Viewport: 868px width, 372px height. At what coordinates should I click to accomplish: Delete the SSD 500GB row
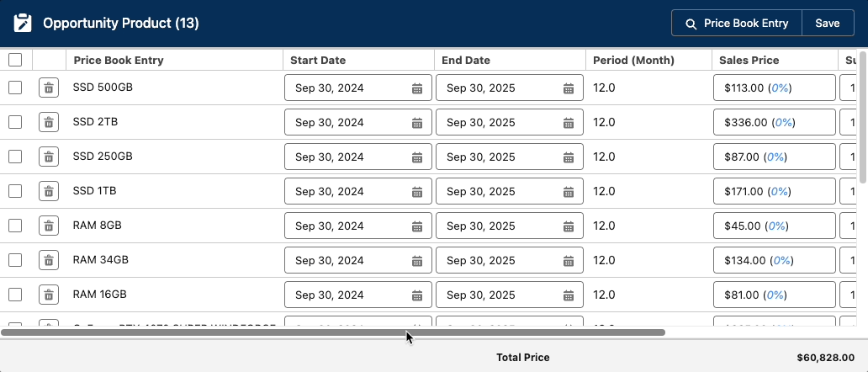click(x=49, y=88)
